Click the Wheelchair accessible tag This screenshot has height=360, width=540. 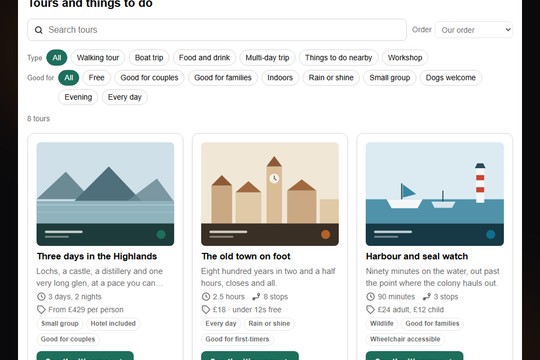tap(405, 339)
